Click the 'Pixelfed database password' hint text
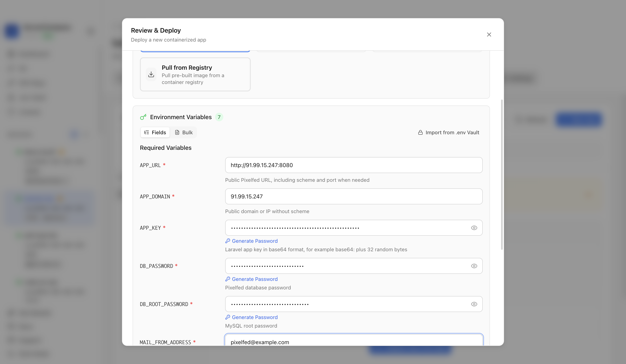This screenshot has height=364, width=626. [x=258, y=287]
